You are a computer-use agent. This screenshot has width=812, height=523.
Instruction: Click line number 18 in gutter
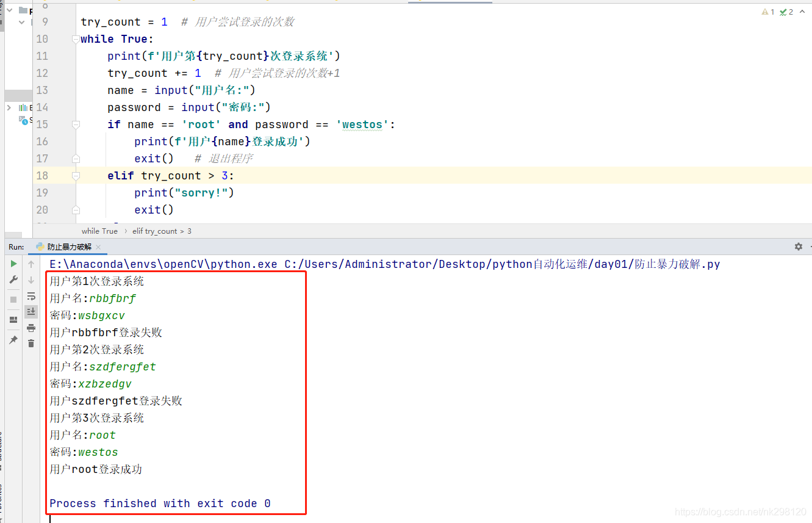(x=41, y=176)
